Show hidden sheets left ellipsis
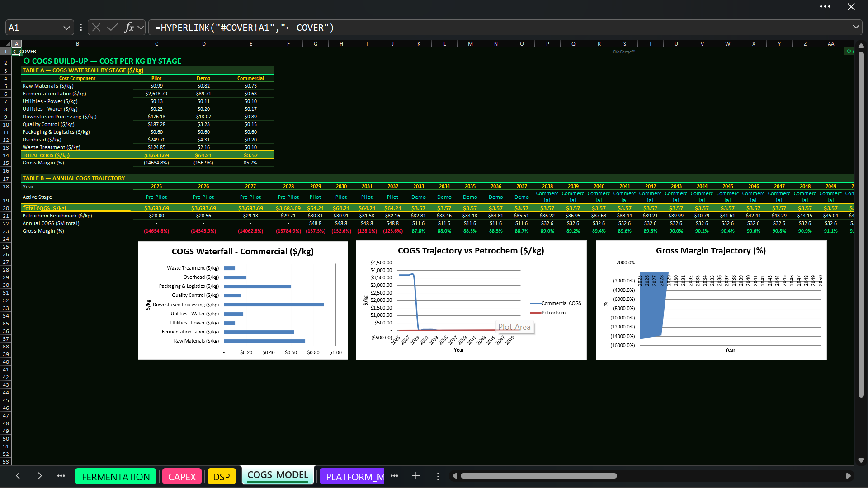868x488 pixels. pyautogui.click(x=61, y=476)
